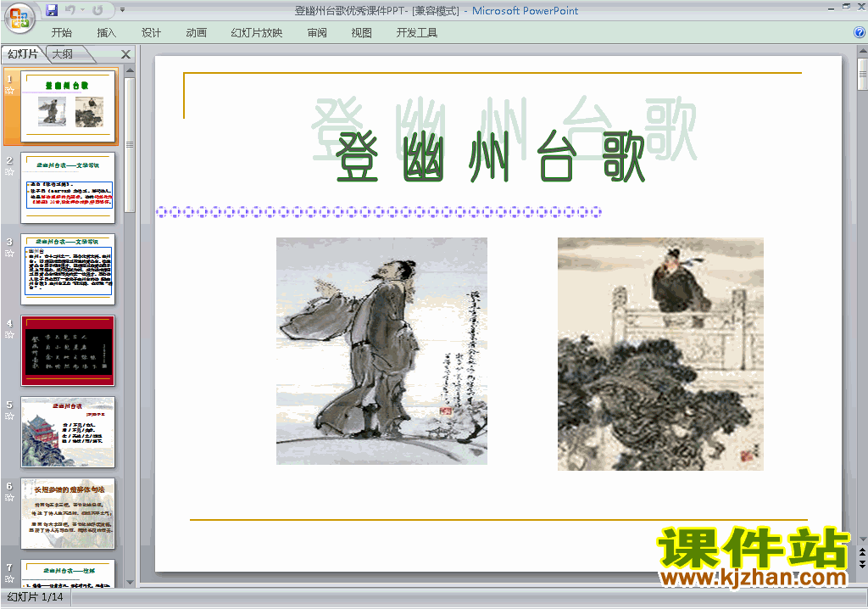Click the animation star icon beside slide 4
Viewport: 868px width, 609px height.
coord(9,335)
